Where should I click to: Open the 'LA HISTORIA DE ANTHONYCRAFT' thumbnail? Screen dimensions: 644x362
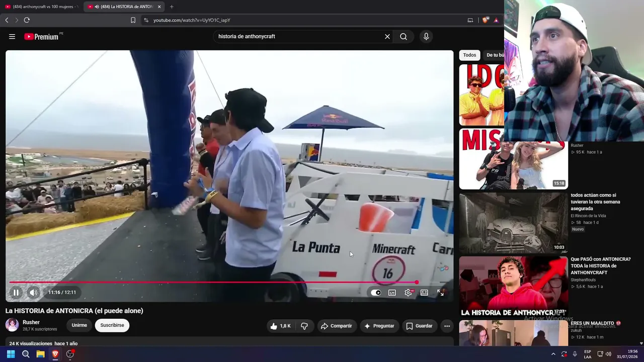click(x=513, y=287)
